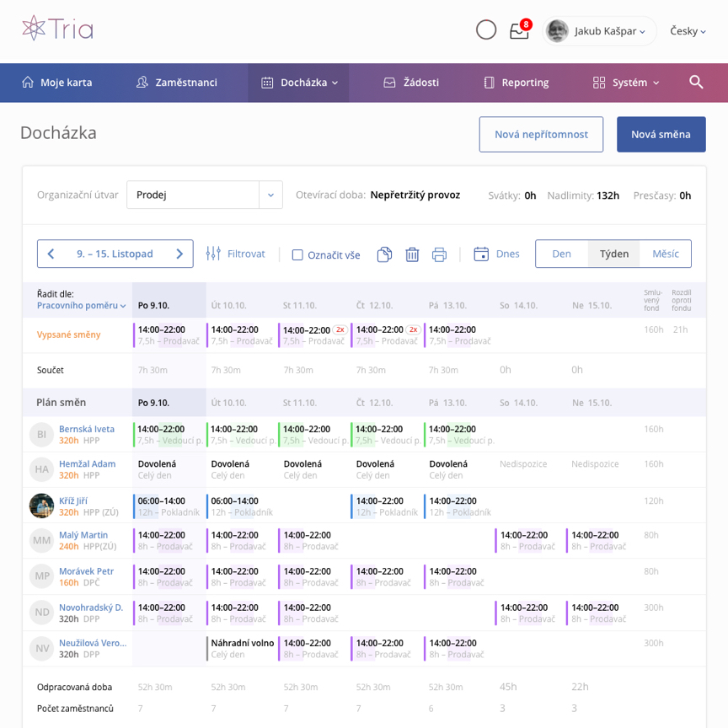Click the delete trash icon
Screen dimensions: 728x728
pos(412,254)
